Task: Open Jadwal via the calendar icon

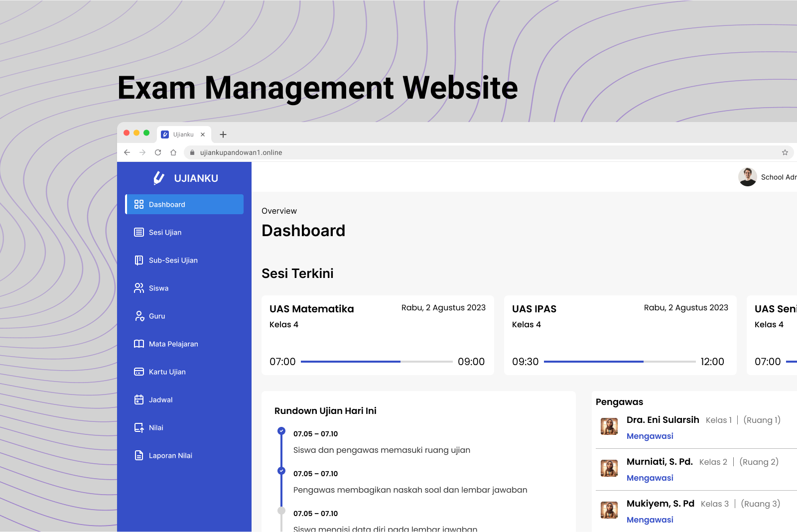Action: pos(138,399)
